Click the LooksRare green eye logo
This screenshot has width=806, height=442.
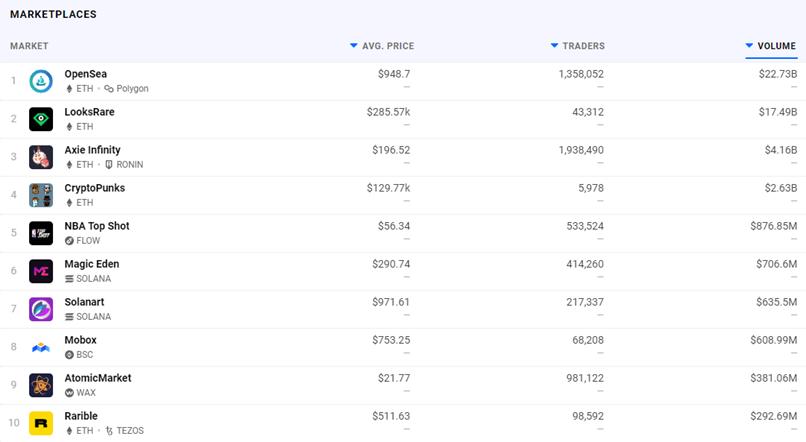pos(41,119)
